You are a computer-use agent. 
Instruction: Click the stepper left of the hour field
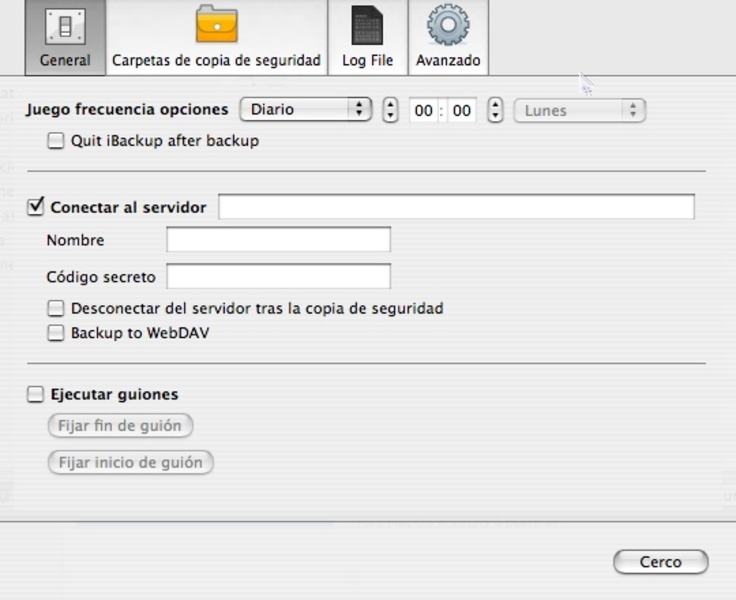[390, 110]
